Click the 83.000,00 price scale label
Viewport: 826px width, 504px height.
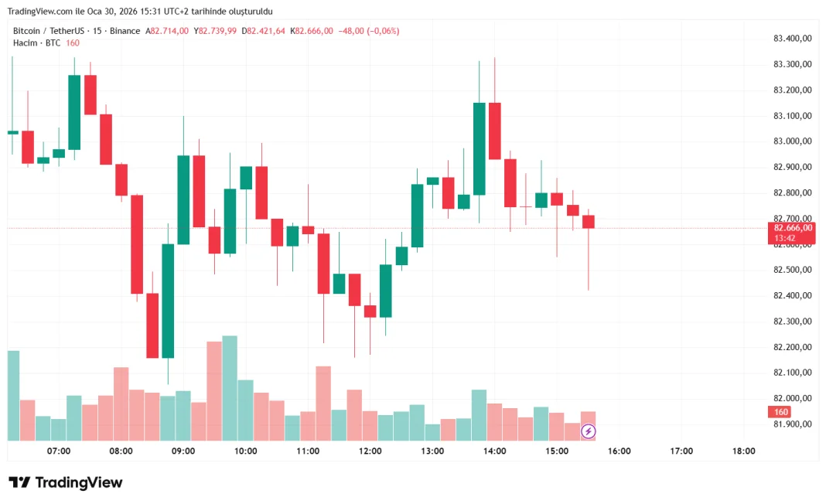(x=792, y=141)
